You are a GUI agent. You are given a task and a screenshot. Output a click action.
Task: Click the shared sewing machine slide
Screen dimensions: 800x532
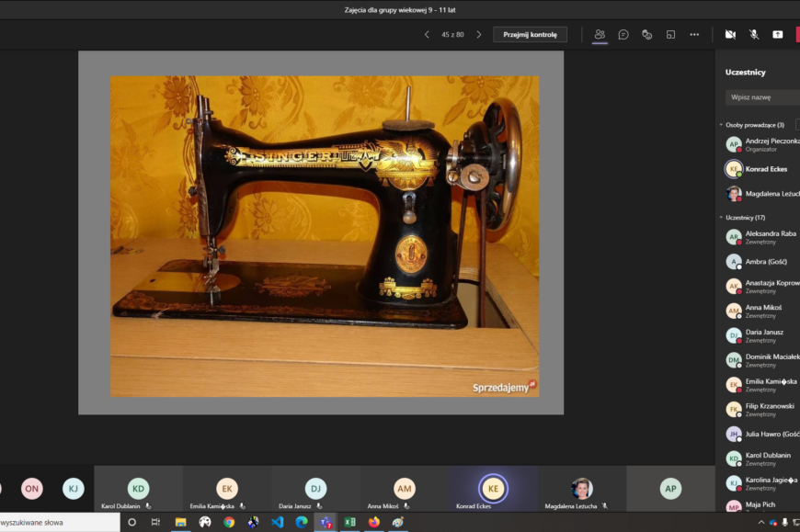321,232
